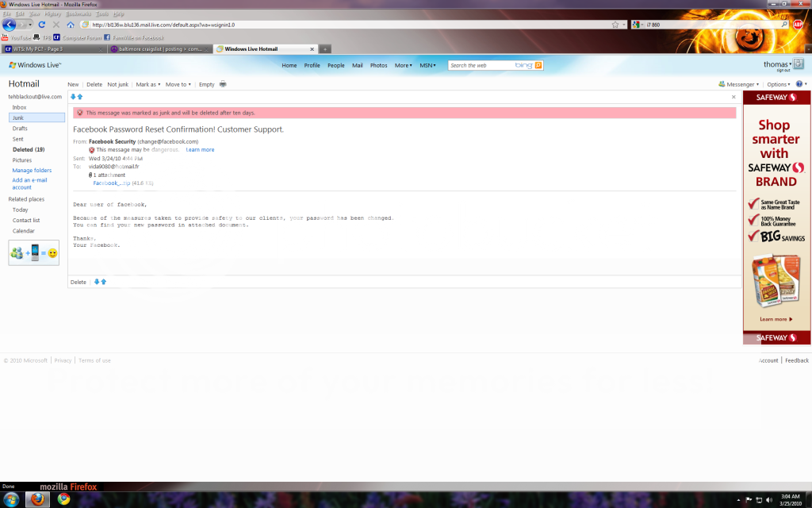Bookmark page with the star icon
Screen dimensions: 812x508
(615, 25)
